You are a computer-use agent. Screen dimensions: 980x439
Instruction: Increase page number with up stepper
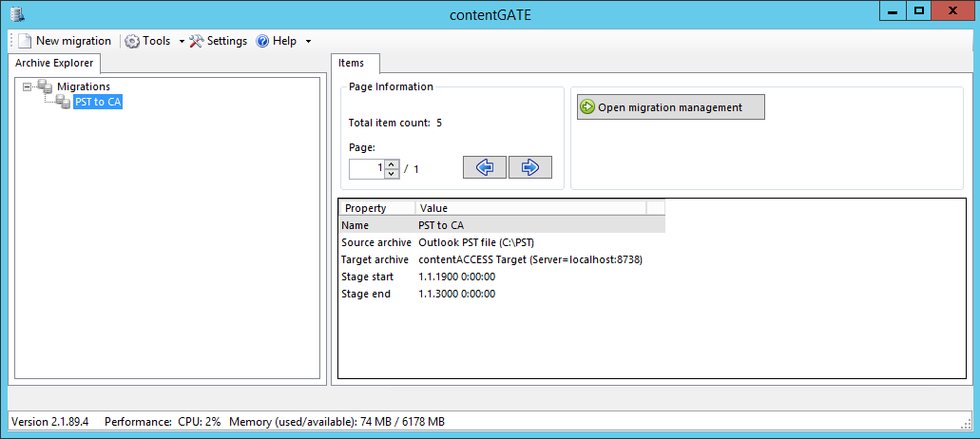(392, 163)
